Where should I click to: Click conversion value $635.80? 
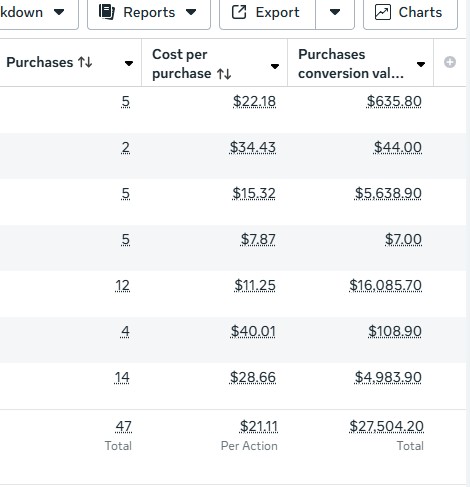394,101
